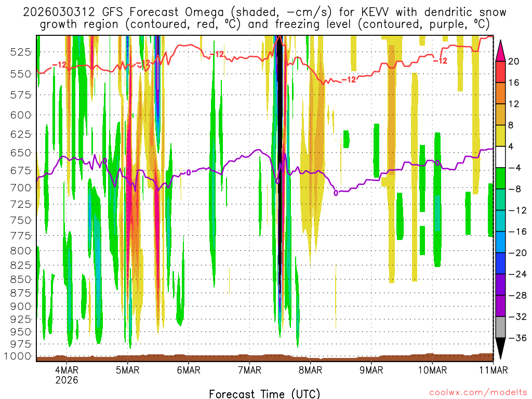Click the orange colorbar swatch between 12 and 16

coord(500,94)
